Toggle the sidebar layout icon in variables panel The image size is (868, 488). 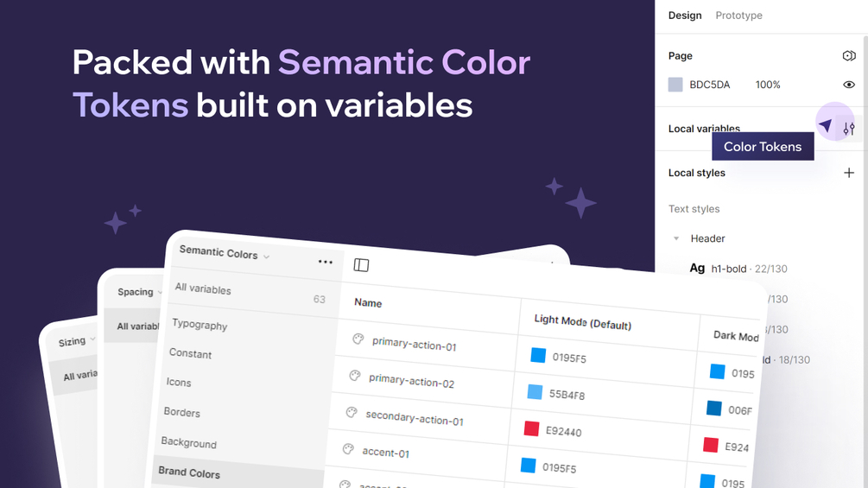point(361,265)
